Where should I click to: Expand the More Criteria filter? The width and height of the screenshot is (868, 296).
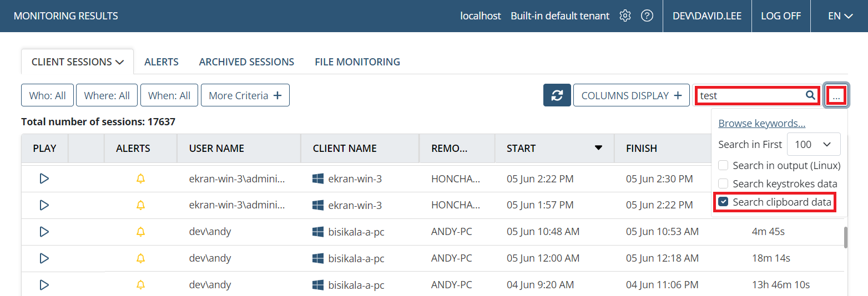245,95
